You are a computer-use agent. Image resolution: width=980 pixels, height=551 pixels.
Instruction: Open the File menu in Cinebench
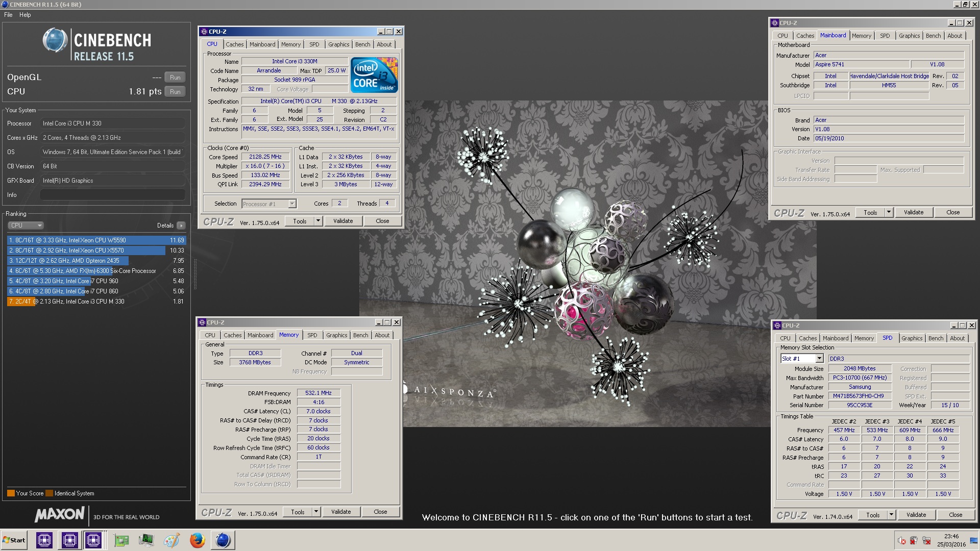click(8, 15)
